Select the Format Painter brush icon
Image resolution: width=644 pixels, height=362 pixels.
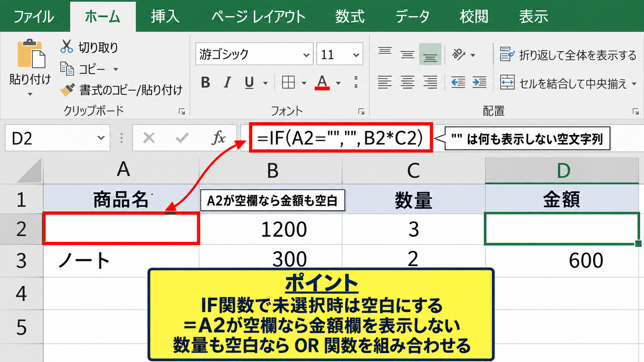click(67, 90)
